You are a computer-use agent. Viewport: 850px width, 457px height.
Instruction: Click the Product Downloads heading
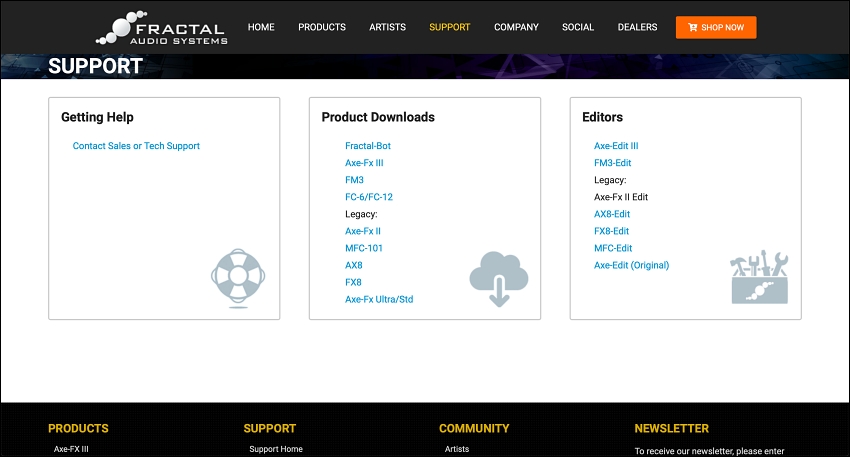click(378, 117)
